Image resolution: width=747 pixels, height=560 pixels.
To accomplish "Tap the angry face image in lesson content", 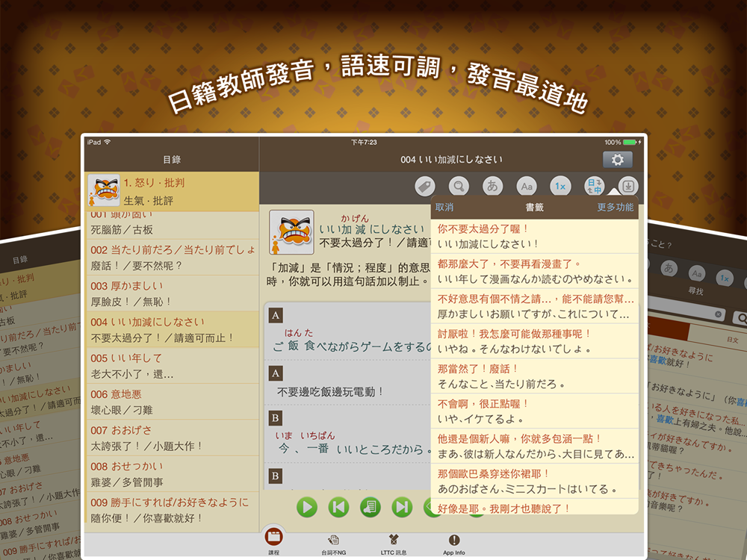I will 291,232.
